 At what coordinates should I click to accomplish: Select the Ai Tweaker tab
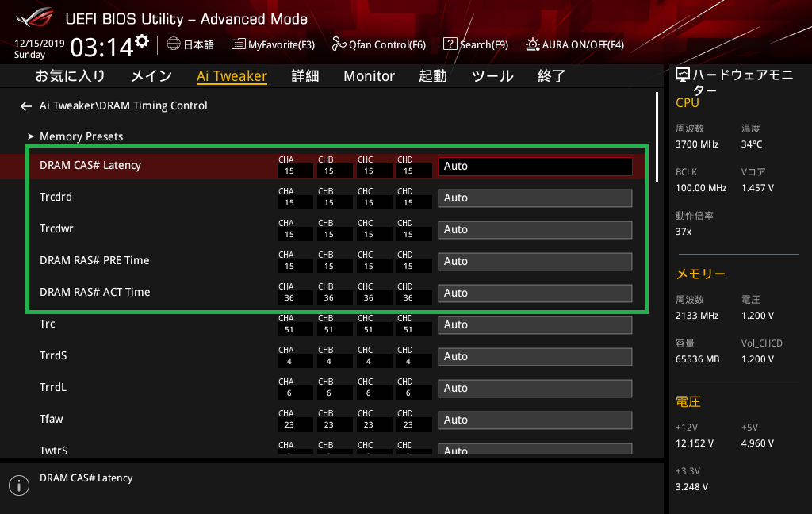tap(232, 76)
